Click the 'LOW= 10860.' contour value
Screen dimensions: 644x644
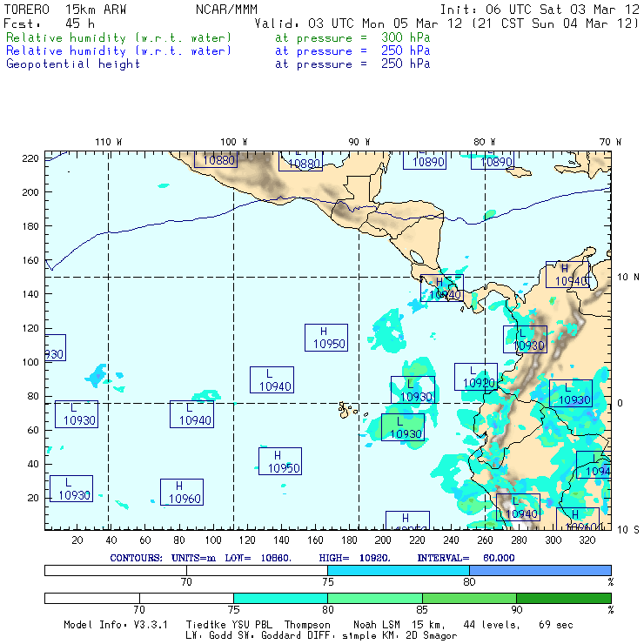258,558
